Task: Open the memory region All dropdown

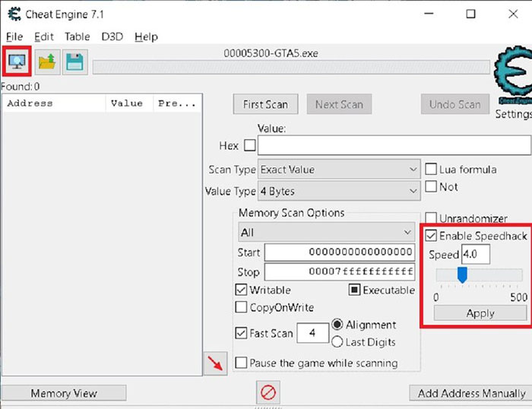Action: click(x=326, y=232)
